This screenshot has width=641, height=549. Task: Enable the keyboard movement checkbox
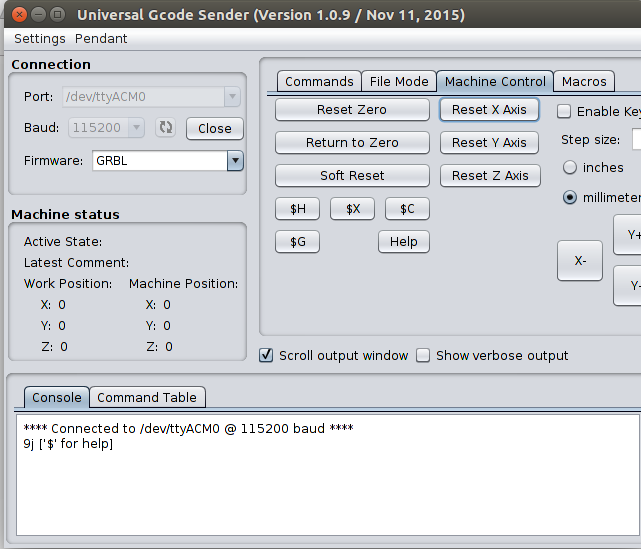point(564,111)
